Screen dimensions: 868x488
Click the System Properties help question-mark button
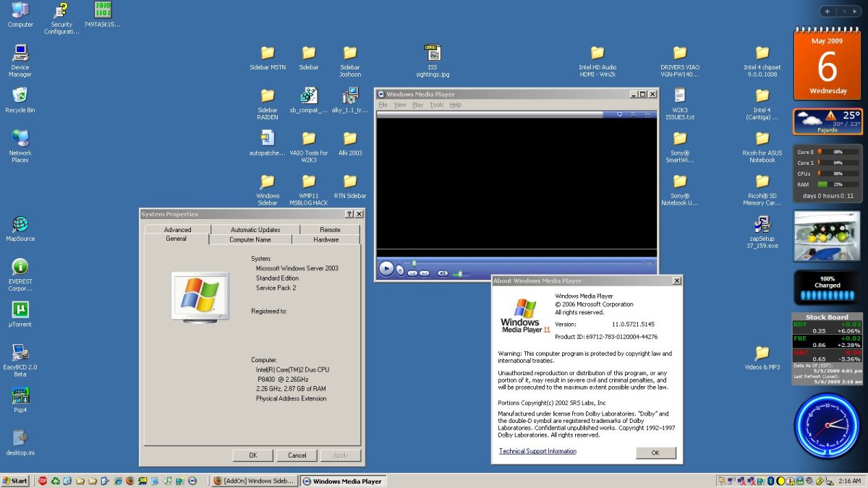[349, 215]
